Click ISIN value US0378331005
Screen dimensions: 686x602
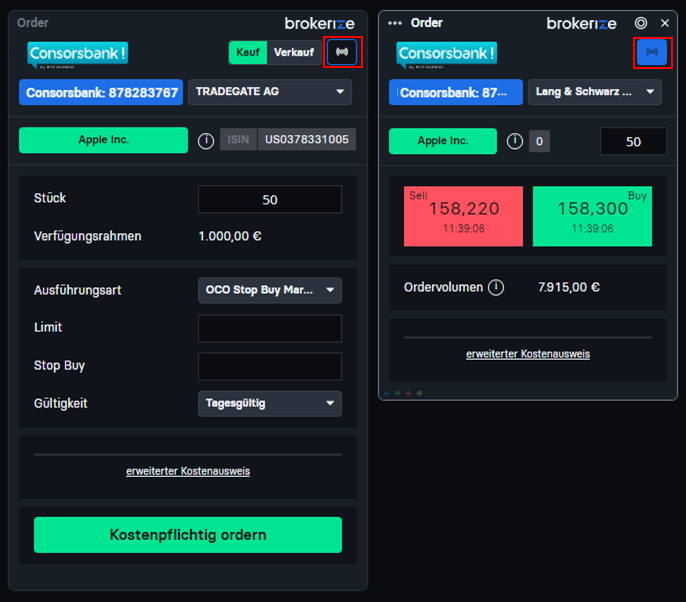(x=307, y=140)
